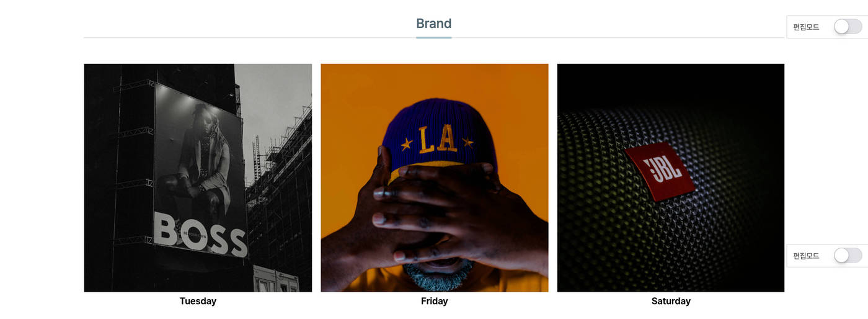Open the orange LA beanie portrait

(434, 177)
